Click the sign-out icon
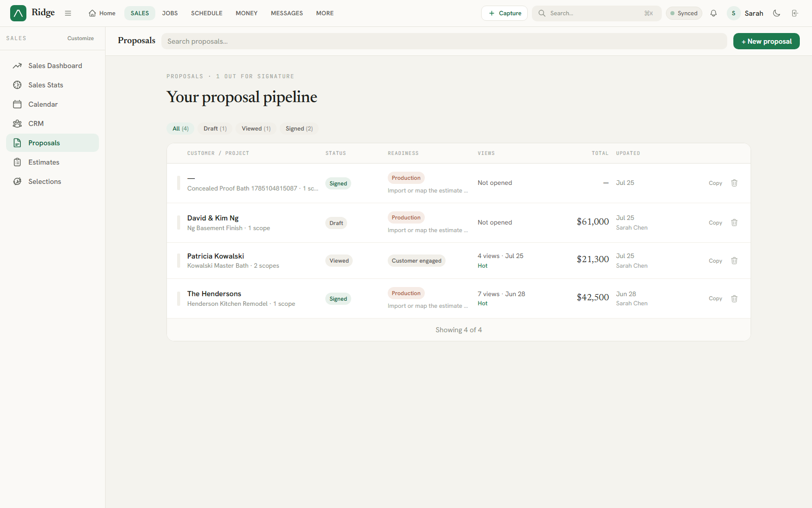 [795, 13]
